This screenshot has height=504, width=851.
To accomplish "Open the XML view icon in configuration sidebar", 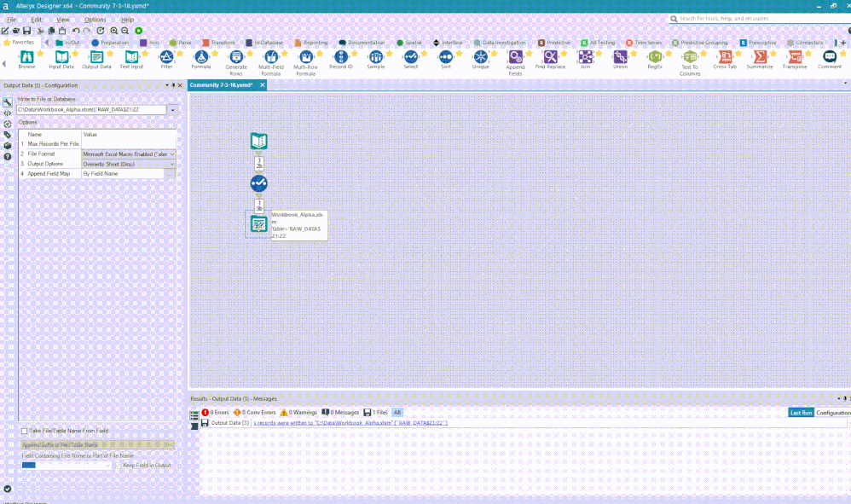I will [x=8, y=113].
